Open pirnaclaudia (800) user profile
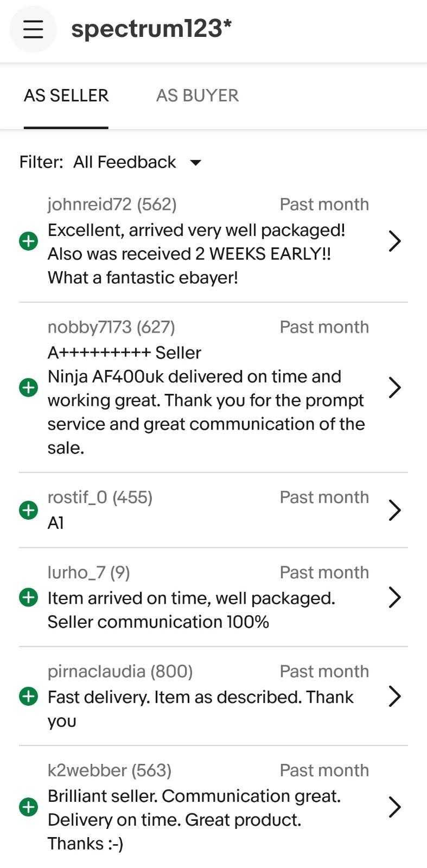Viewport: 427px width, 868px height. coord(120,672)
